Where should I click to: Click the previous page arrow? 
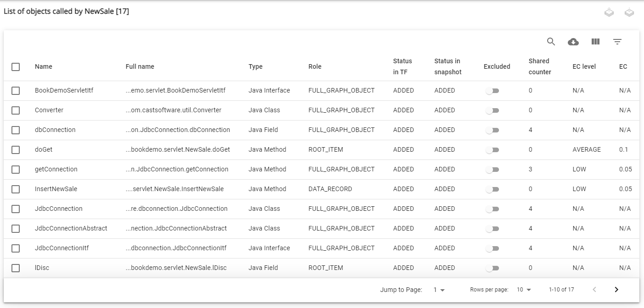[594, 290]
